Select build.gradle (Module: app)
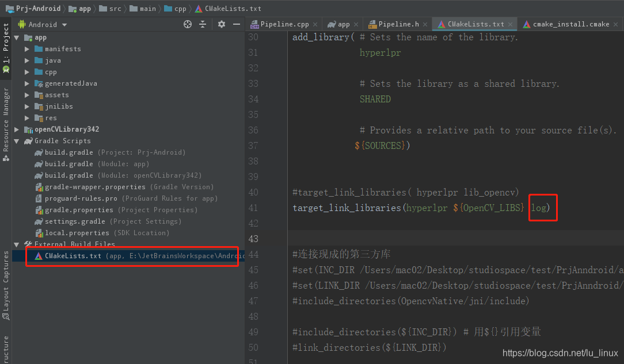This screenshot has width=624, height=364. (x=92, y=164)
